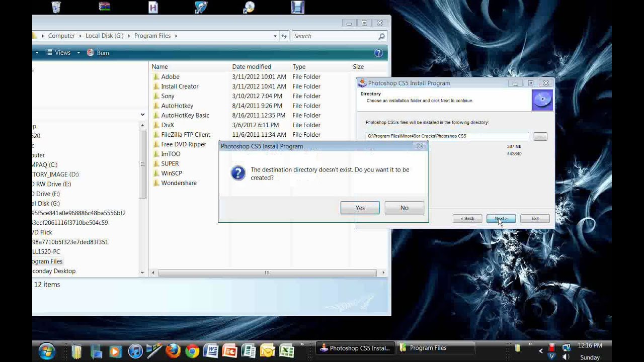Expand the chevron after Local Disk (G:) breadcrumb
The height and width of the screenshot is (362, 644).
129,36
